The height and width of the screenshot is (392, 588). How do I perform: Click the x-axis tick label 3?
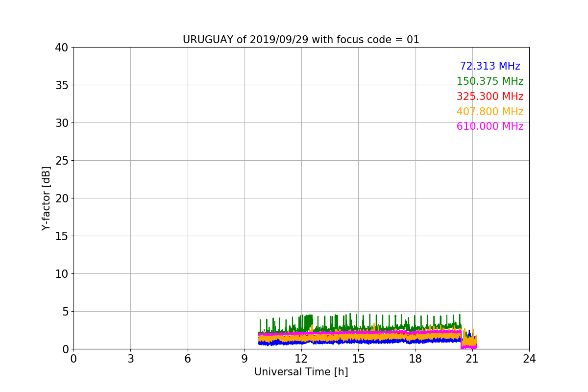pyautogui.click(x=130, y=359)
